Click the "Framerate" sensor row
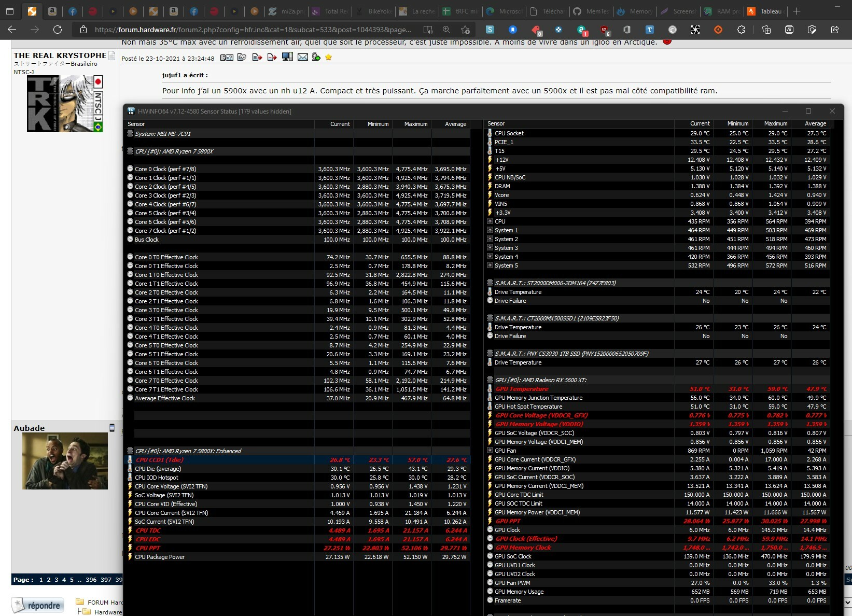The image size is (852, 616). (x=657, y=600)
